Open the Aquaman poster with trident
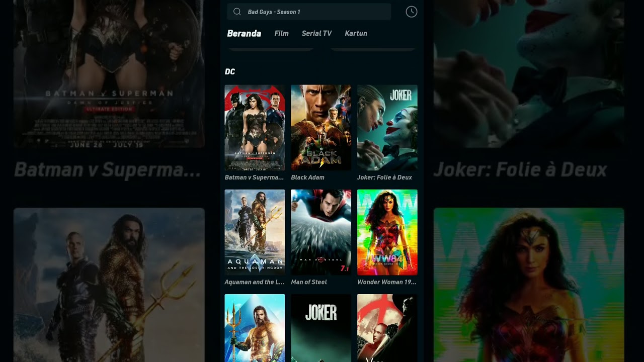The image size is (644, 362). (255, 328)
